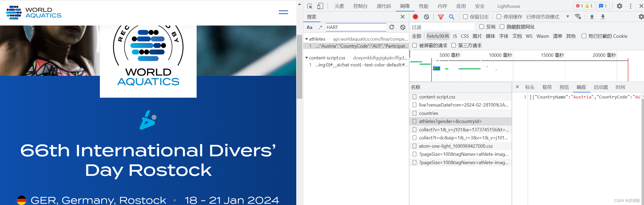Toggle regular expression search option
The width and height of the screenshot is (644, 205).
point(320,27)
